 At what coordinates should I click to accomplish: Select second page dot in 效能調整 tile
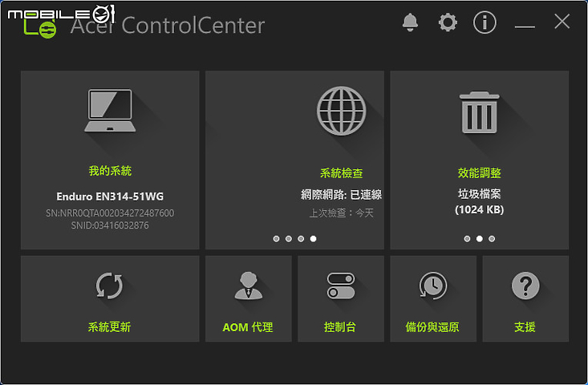click(479, 239)
